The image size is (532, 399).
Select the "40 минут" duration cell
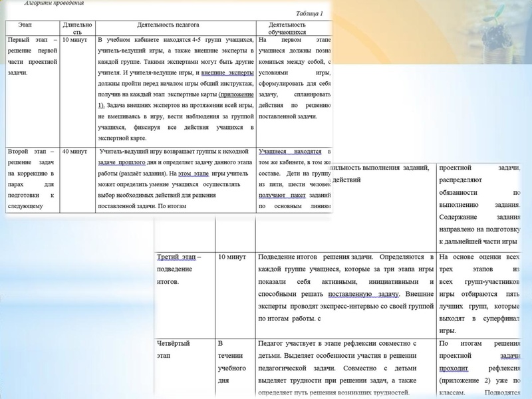pos(73,152)
